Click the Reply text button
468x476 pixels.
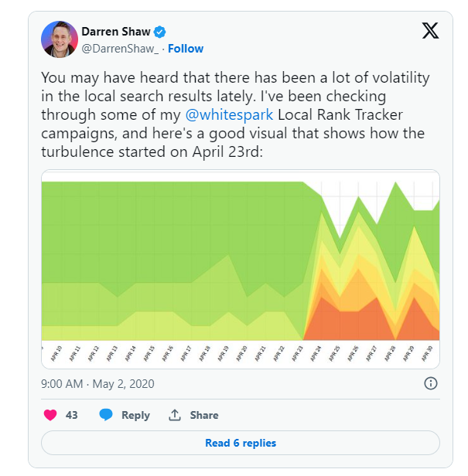point(135,415)
